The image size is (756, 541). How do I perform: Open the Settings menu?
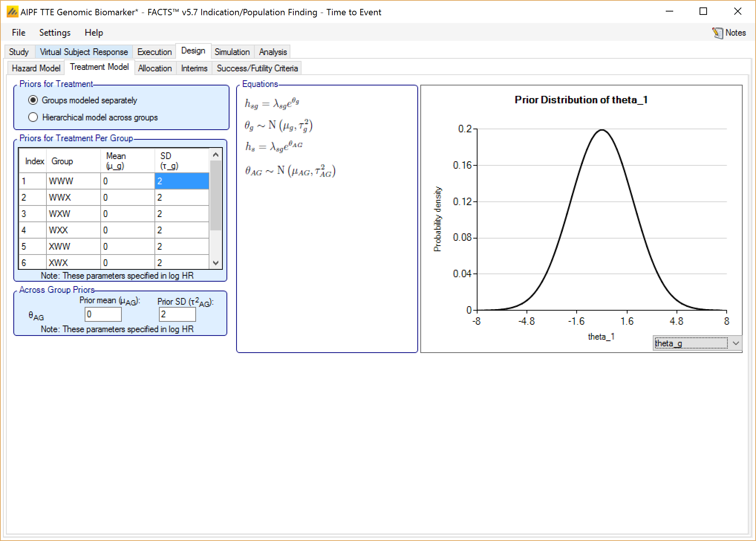(55, 33)
